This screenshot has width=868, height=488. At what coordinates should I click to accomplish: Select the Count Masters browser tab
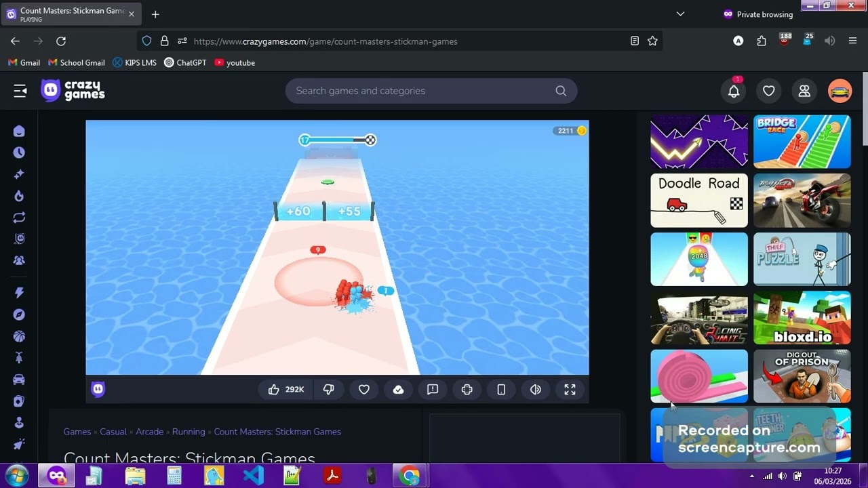[71, 14]
